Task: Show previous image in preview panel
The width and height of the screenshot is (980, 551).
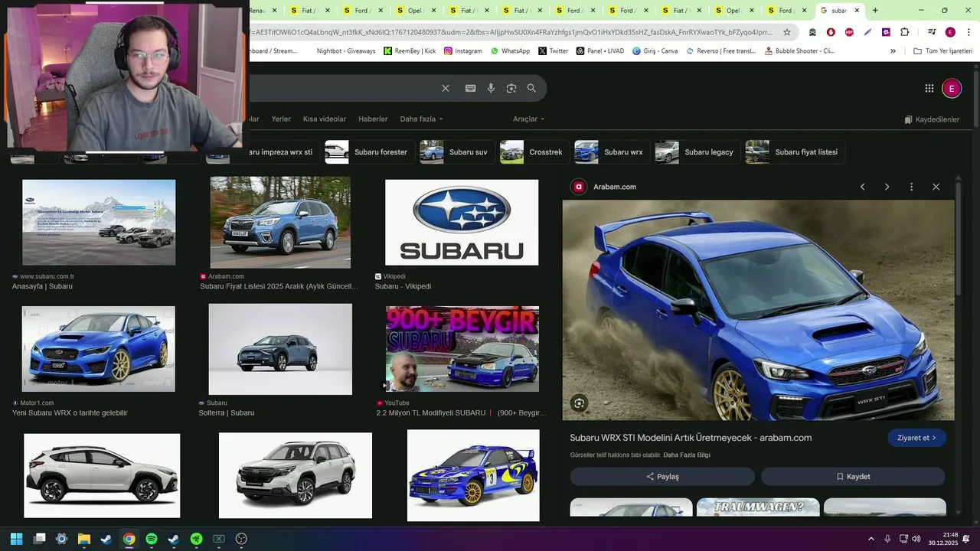Action: pos(863,187)
